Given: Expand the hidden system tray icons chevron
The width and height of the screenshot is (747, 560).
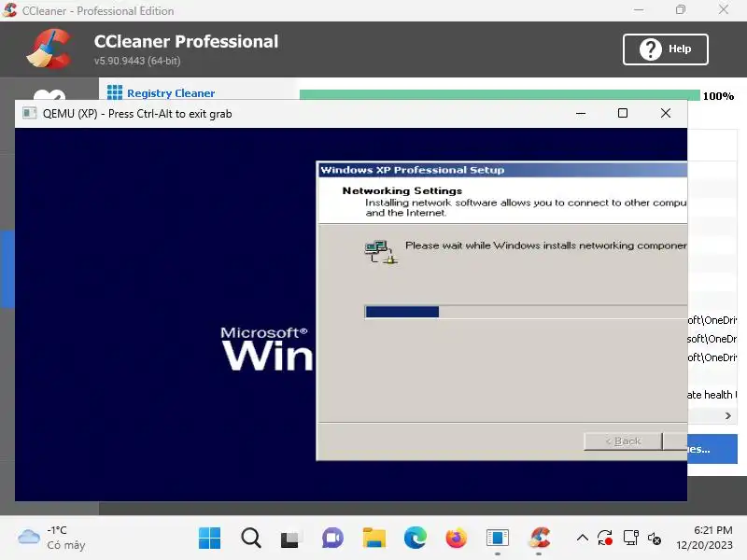Looking at the screenshot, I should [x=582, y=539].
